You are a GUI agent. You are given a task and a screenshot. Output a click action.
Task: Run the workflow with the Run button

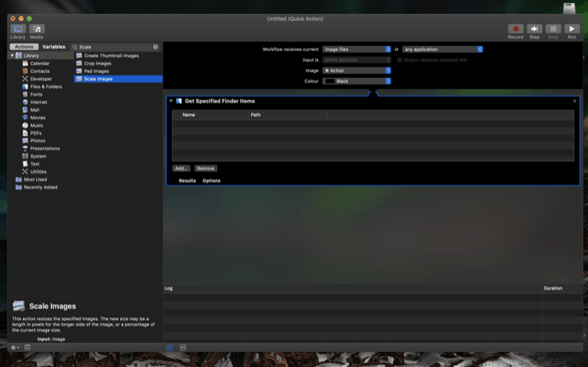(x=572, y=29)
